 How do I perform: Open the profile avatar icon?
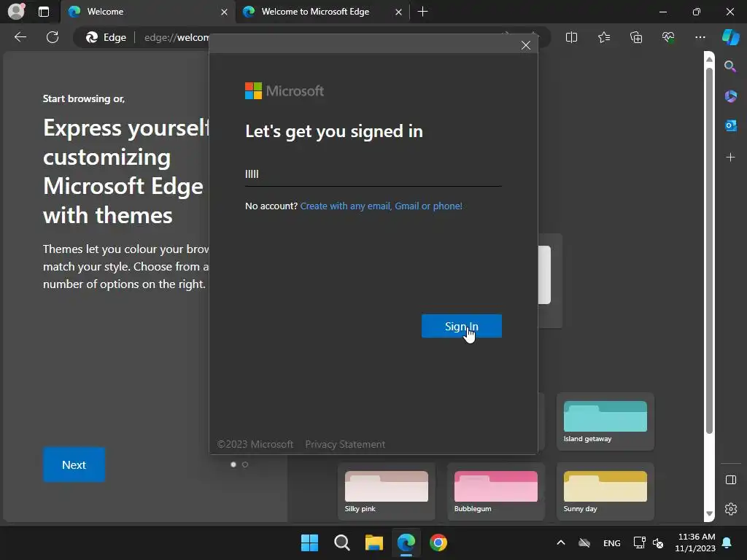pyautogui.click(x=16, y=12)
